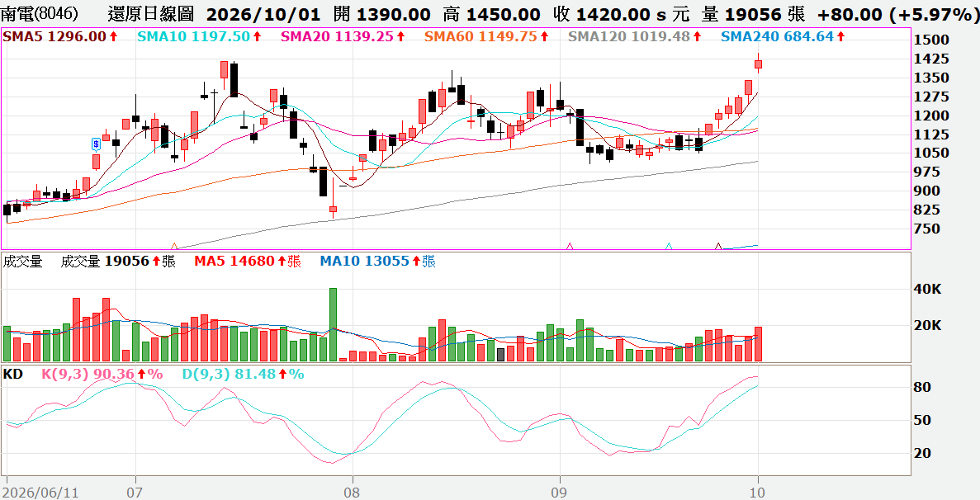
Task: Select the SMA60 1149.75 legend
Action: coord(487,37)
